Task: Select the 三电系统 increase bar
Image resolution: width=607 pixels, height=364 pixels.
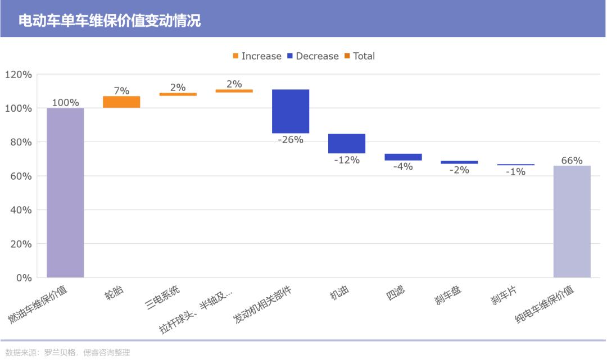Action: (x=178, y=94)
